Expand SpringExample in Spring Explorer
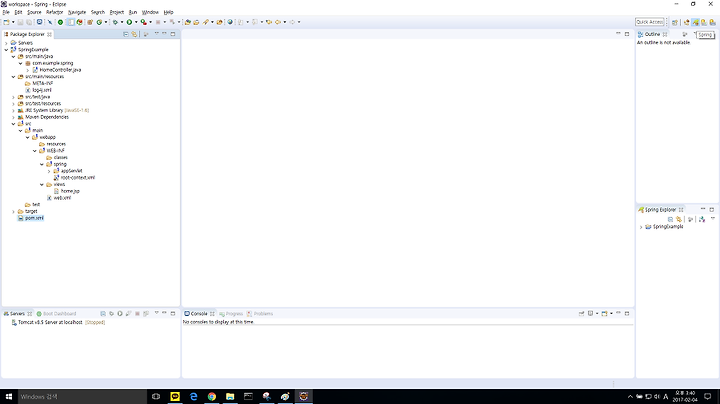 coord(641,227)
